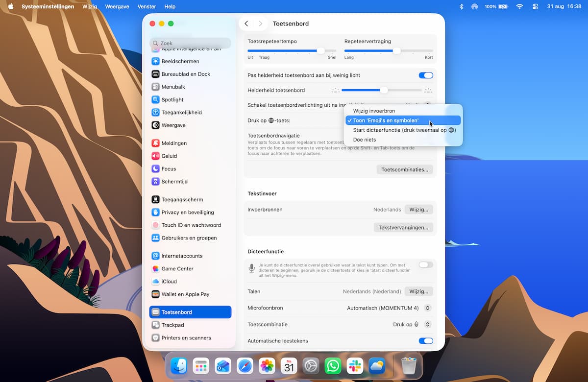Open the Venster menu in menu bar
The image size is (588, 382).
pos(147,7)
